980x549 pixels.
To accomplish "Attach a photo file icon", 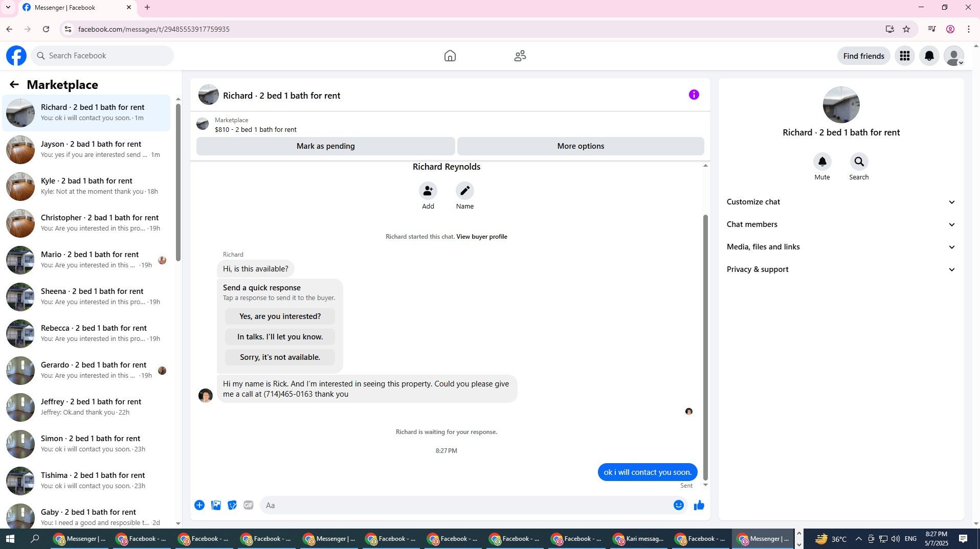I will pos(216,505).
